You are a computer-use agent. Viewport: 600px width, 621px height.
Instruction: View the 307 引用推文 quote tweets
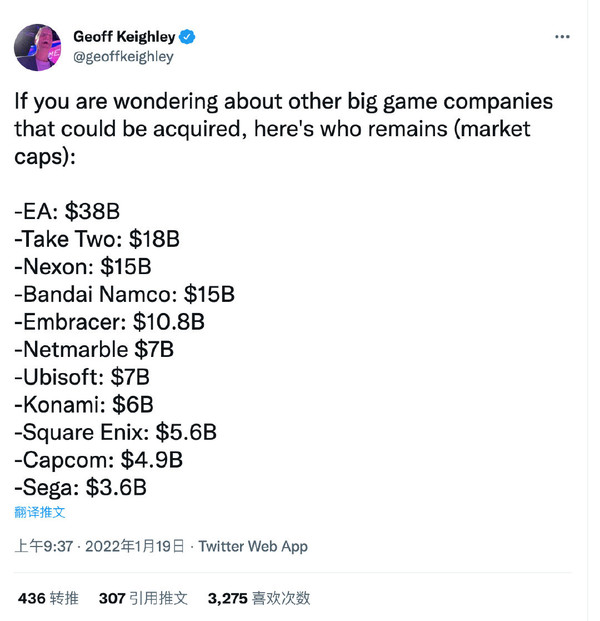(x=143, y=598)
